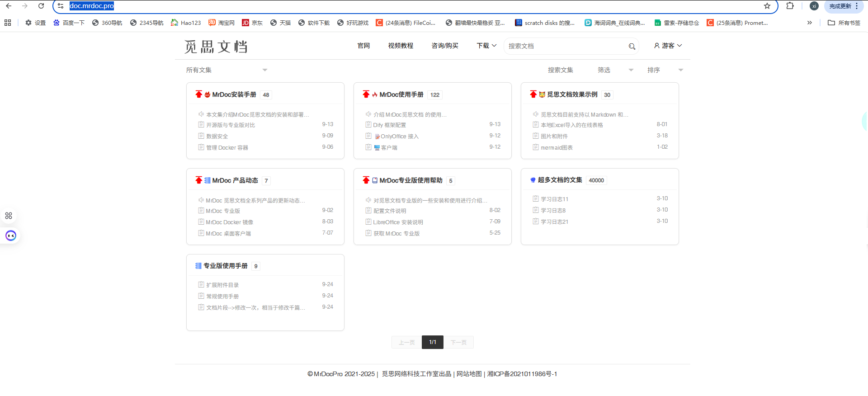Open the 官网 nav item
Viewport: 868px width, 396px height.
(363, 46)
